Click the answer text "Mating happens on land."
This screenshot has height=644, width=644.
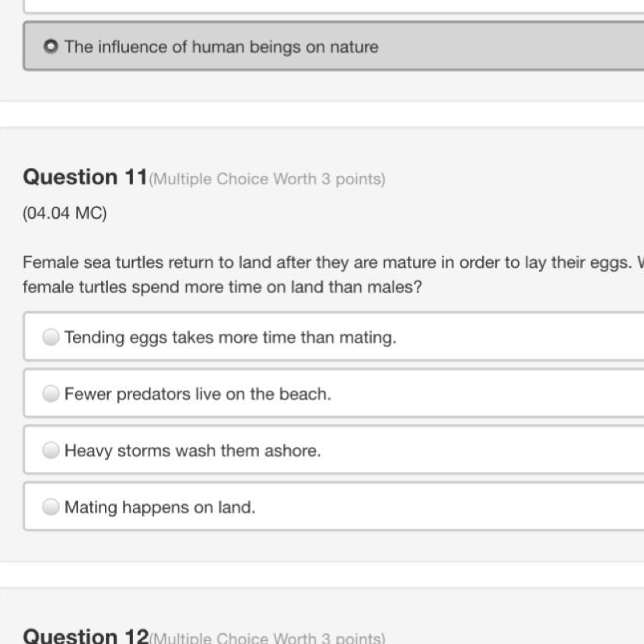coord(160,507)
